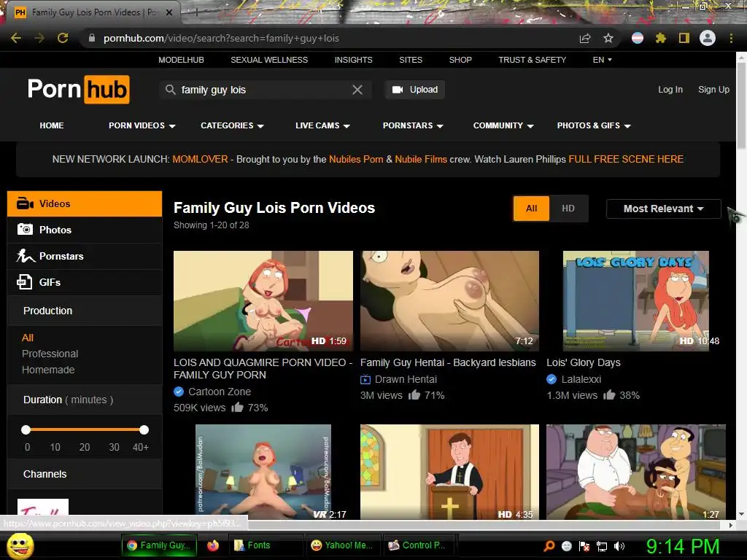
Task: Open Insights in the top bar
Action: click(354, 60)
